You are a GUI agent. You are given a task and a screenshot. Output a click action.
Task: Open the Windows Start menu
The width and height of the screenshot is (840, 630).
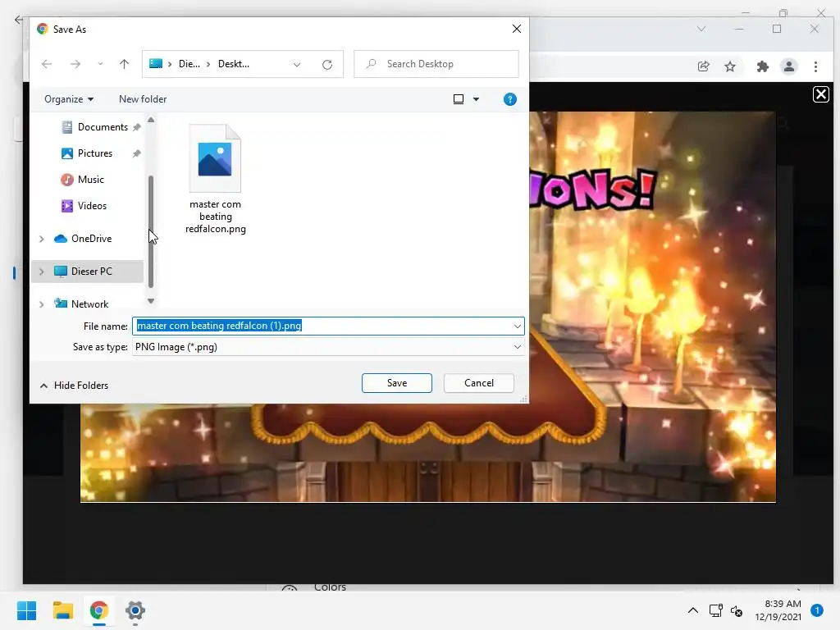[26, 610]
